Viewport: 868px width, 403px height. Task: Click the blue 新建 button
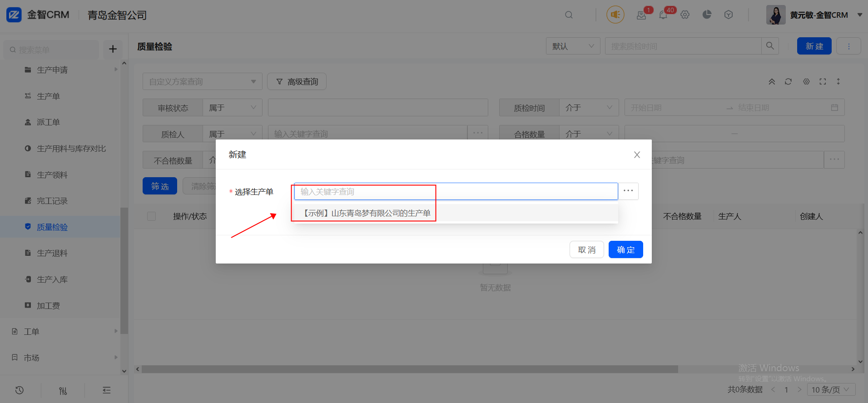click(814, 46)
